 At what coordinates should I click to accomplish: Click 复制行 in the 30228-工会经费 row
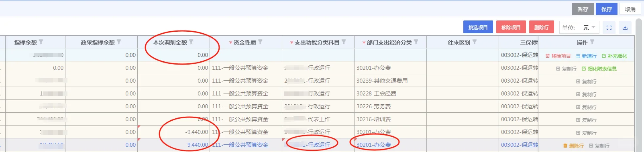click(586, 94)
